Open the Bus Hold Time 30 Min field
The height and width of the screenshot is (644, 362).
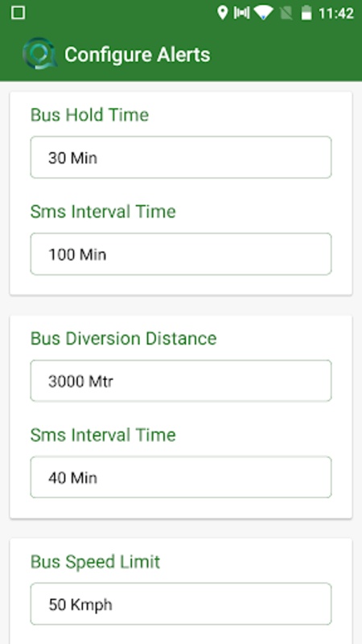pyautogui.click(x=180, y=157)
